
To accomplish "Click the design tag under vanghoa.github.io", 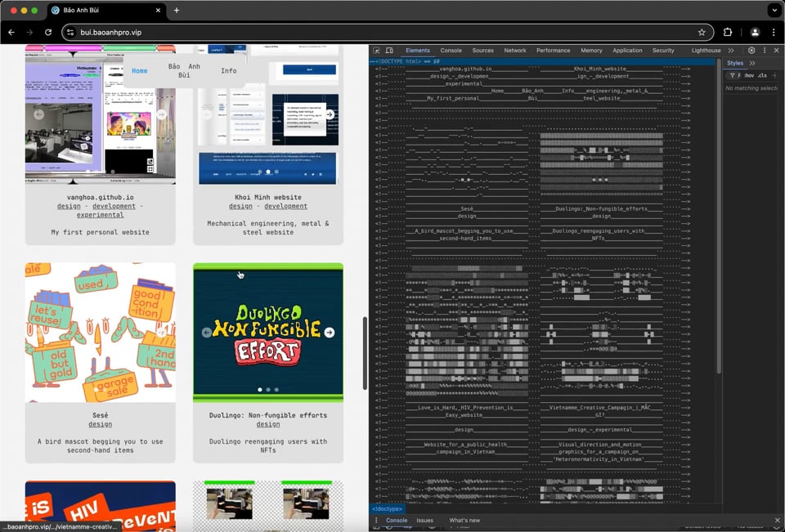I will [69, 206].
